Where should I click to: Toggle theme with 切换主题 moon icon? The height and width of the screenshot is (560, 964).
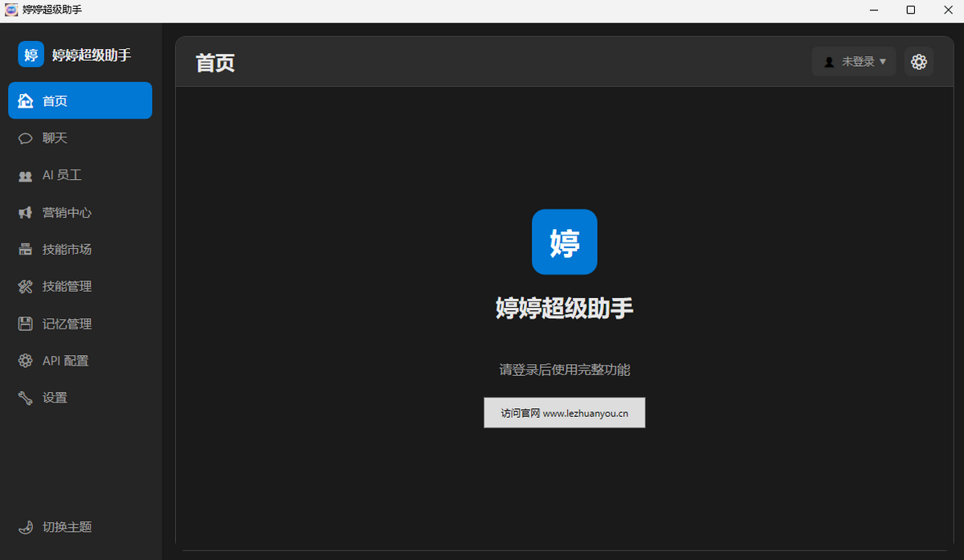[26, 527]
